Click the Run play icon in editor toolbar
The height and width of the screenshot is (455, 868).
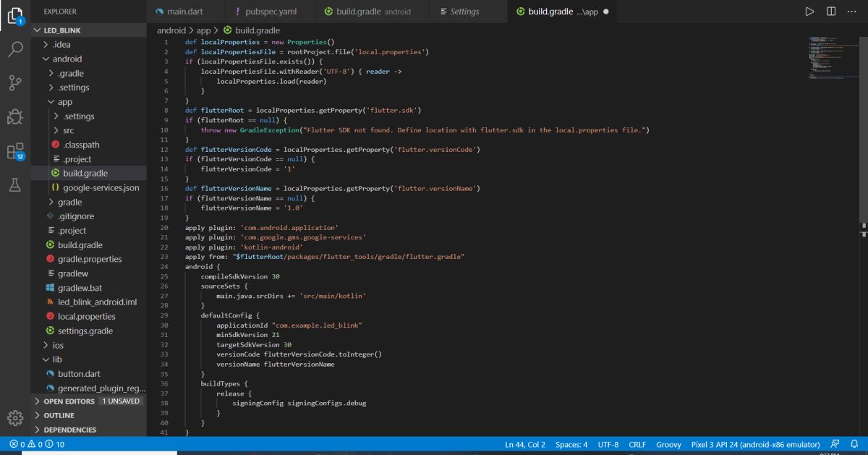click(810, 12)
